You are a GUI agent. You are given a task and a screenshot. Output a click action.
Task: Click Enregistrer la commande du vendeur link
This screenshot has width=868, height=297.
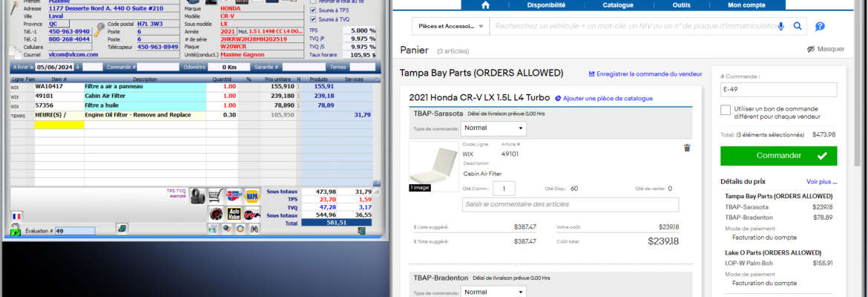coord(645,74)
